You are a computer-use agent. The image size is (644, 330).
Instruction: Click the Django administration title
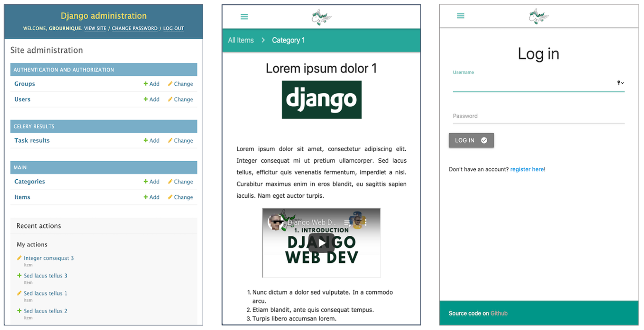[104, 16]
